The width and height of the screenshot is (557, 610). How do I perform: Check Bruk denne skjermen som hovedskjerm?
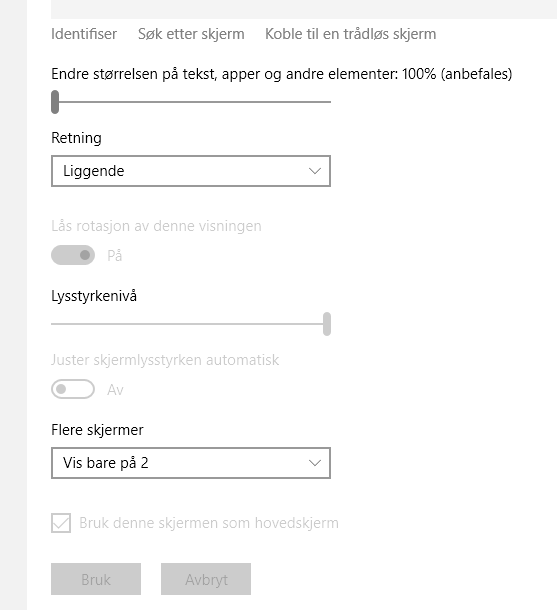pyautogui.click(x=61, y=523)
